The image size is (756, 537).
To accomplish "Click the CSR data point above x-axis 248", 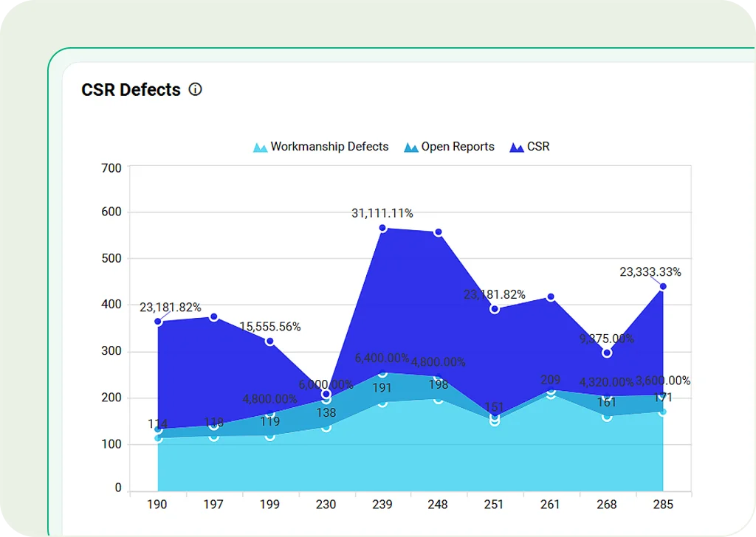I will [x=439, y=232].
